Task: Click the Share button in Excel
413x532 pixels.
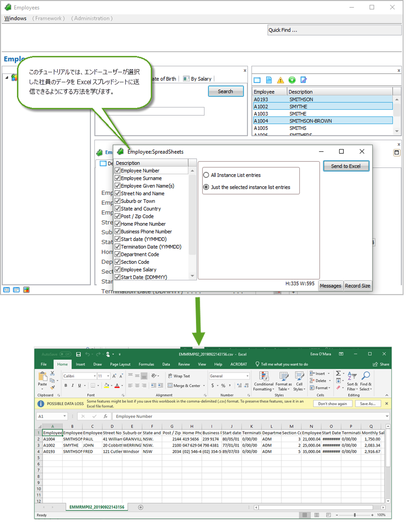Action: point(381,364)
